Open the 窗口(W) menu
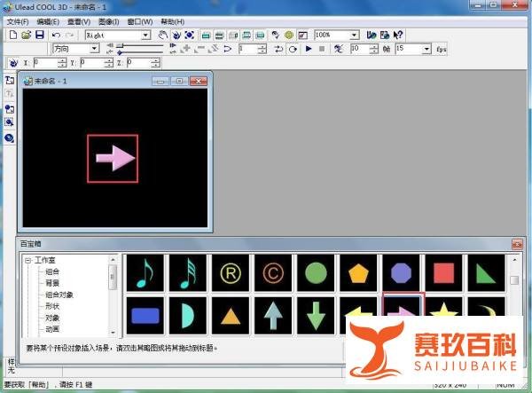The height and width of the screenshot is (393, 532). (x=140, y=21)
